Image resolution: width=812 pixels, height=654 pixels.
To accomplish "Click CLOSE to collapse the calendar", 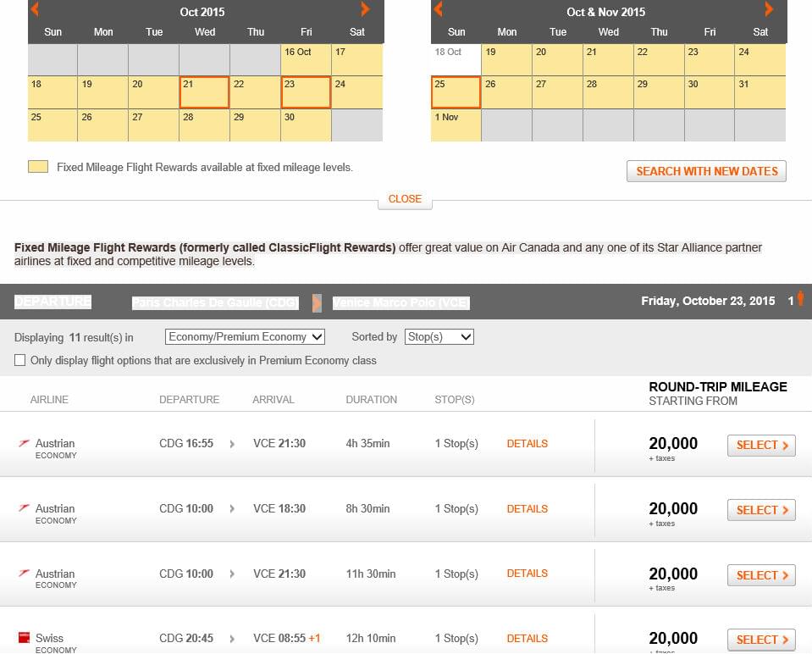I will [x=405, y=199].
